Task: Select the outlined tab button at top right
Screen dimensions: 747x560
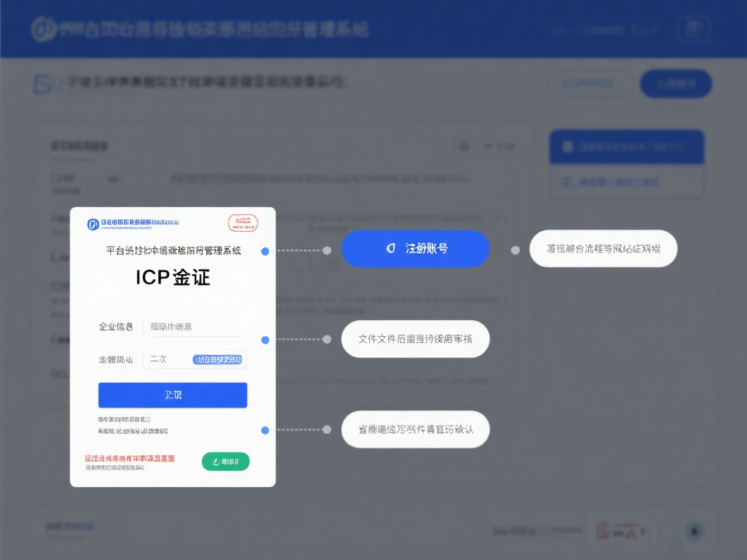Action: [590, 83]
